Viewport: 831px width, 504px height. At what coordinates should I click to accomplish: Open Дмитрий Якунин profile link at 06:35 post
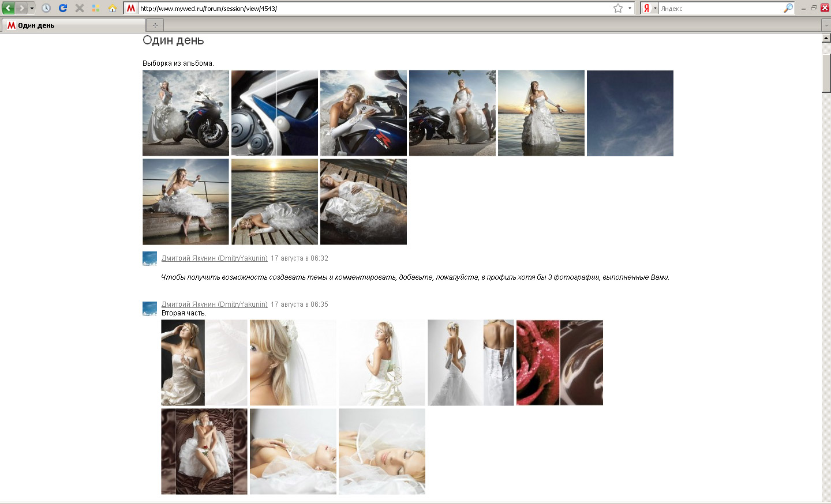tap(214, 304)
